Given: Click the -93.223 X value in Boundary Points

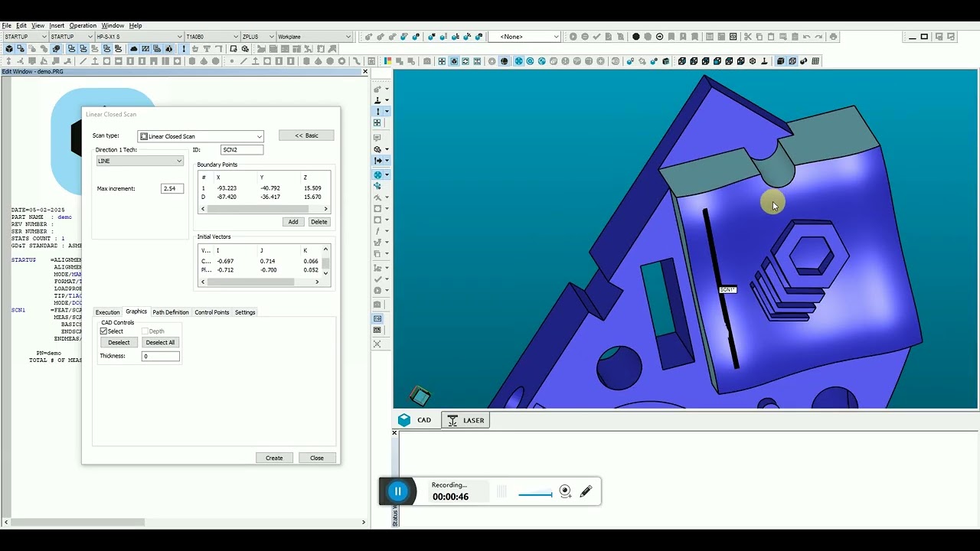Looking at the screenshot, I should [227, 188].
